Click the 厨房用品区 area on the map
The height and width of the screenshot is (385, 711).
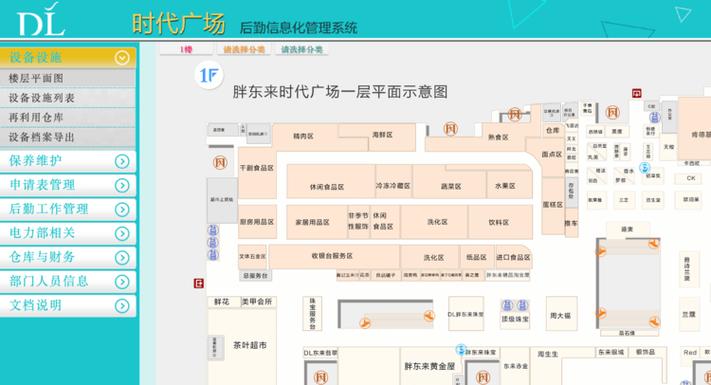[x=257, y=222]
